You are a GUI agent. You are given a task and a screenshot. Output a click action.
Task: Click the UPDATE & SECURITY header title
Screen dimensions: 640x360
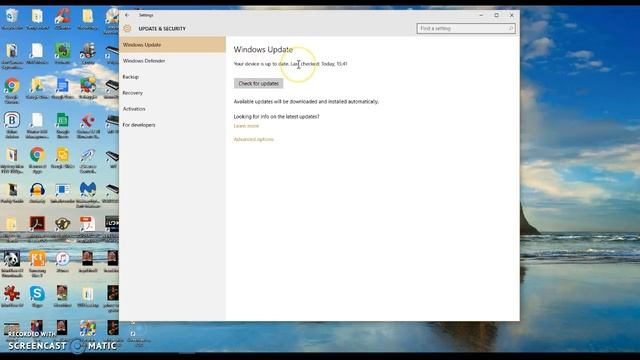pos(162,29)
